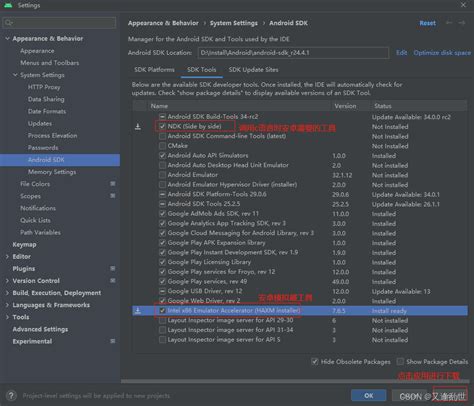Viewport: 474px width, 406px height.
Task: Open the SDK Update Sites tab
Action: tap(253, 70)
